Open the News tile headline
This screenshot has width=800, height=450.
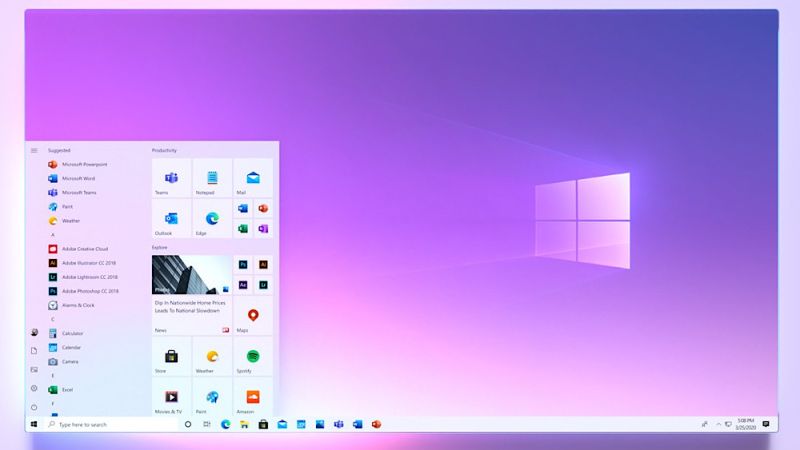tap(190, 307)
